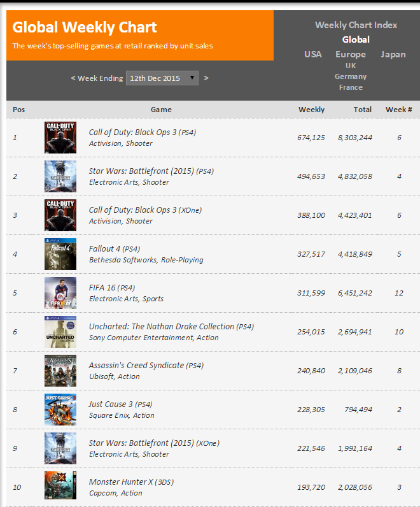Open Call of Duty: Black Ops 3 (XOne) link
The height and width of the screenshot is (507, 420).
tap(145, 210)
